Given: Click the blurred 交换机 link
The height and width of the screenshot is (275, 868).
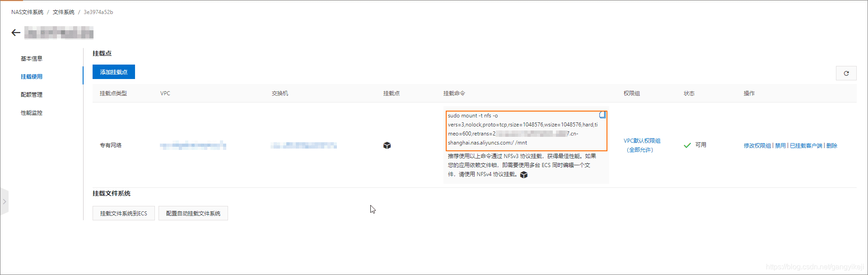Looking at the screenshot, I should click(x=304, y=145).
